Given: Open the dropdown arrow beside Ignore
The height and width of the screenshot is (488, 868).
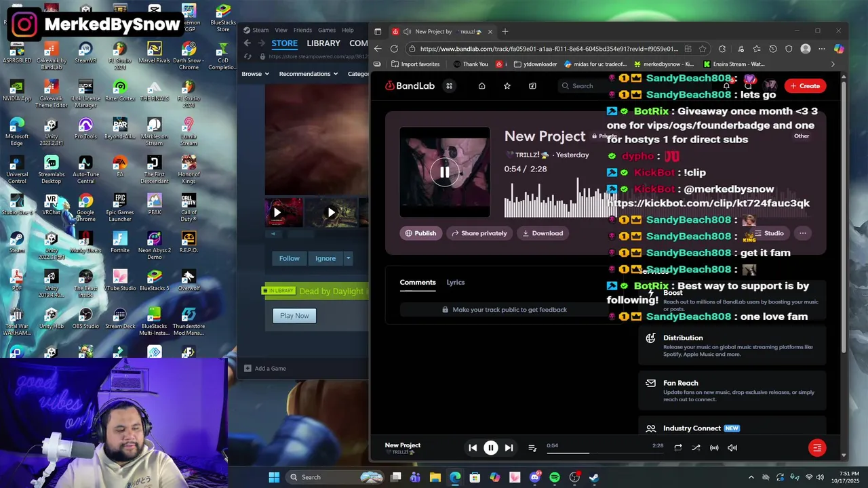Looking at the screenshot, I should 348,258.
